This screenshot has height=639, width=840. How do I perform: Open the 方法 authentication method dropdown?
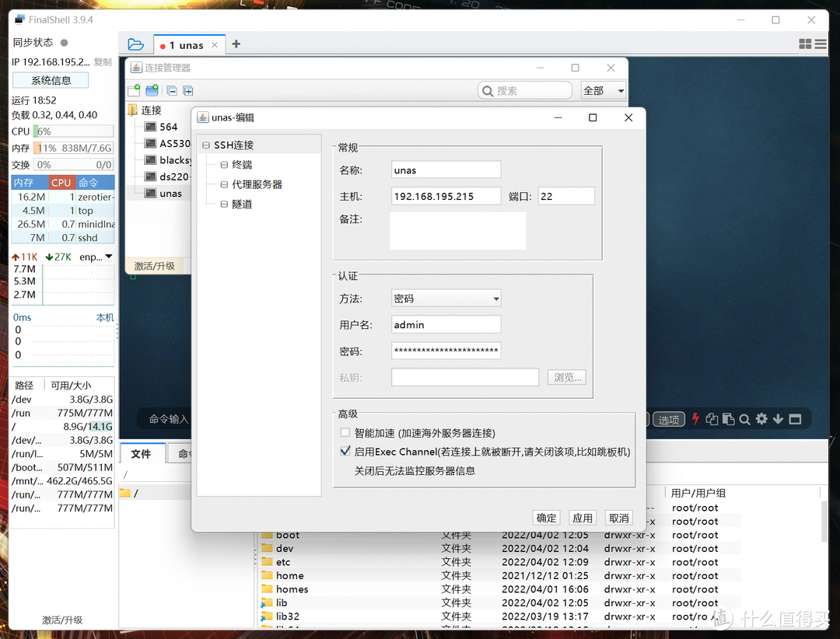[x=495, y=299]
